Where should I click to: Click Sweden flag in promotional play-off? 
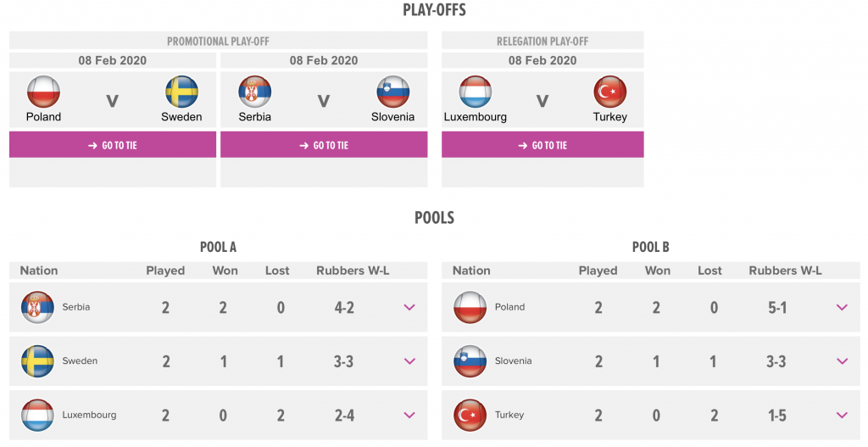pos(181,92)
